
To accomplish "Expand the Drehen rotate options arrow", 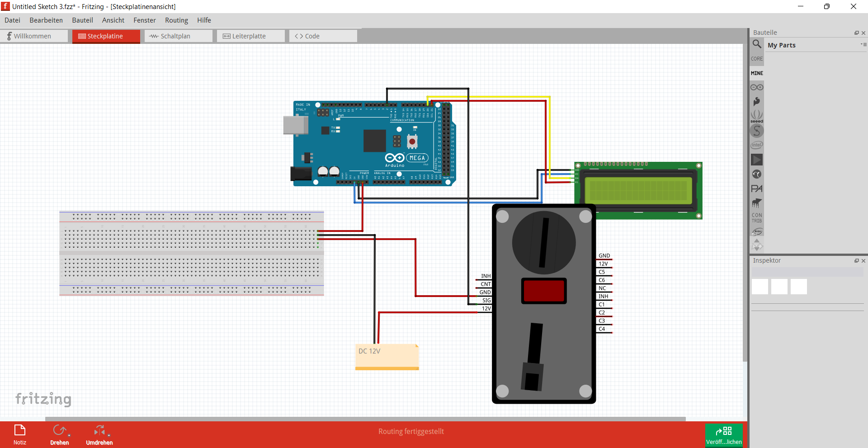I will [69, 436].
